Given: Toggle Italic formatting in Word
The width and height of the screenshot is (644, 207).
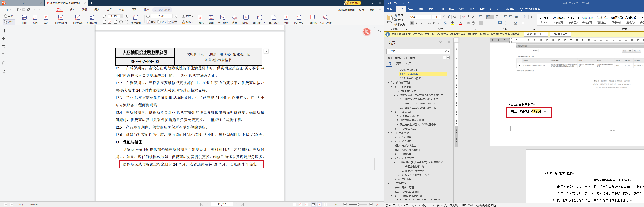Looking at the screenshot, I should click(417, 23).
